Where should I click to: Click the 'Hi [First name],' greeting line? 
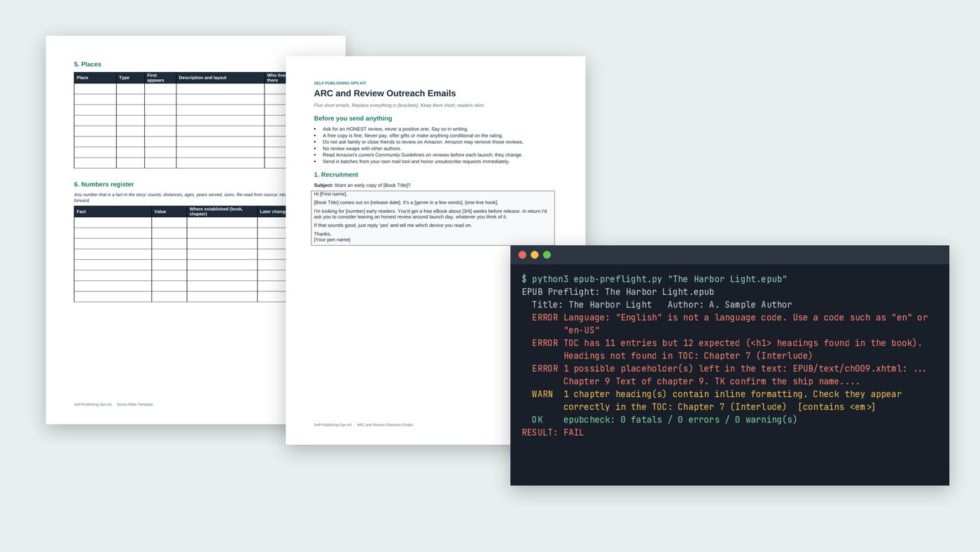coord(330,194)
